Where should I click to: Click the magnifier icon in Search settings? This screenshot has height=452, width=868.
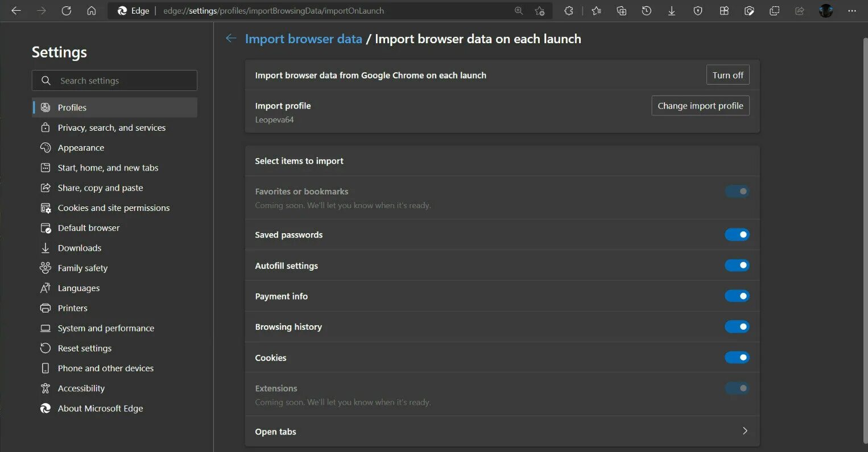point(46,81)
